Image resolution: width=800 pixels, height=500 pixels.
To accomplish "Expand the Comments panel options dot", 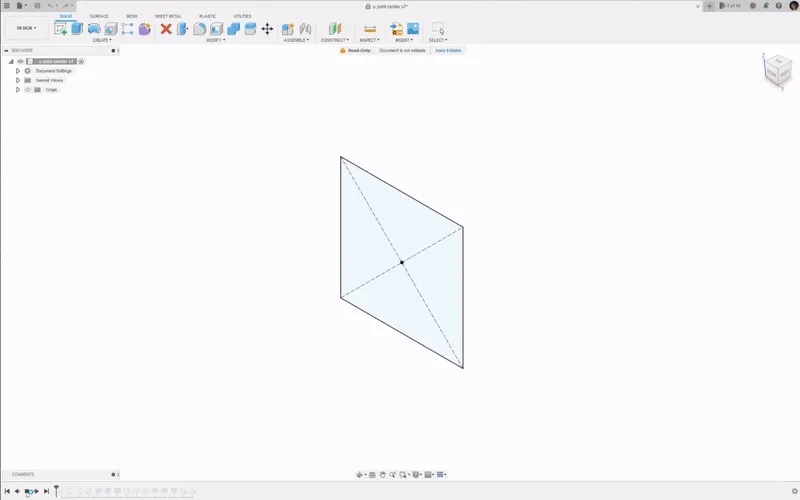I will (x=113, y=474).
